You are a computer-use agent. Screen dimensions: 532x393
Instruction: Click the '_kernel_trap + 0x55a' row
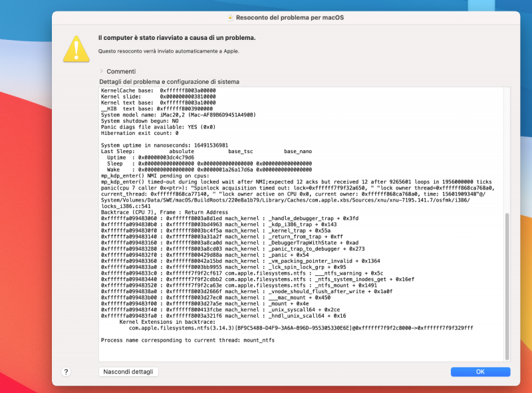click(215, 231)
